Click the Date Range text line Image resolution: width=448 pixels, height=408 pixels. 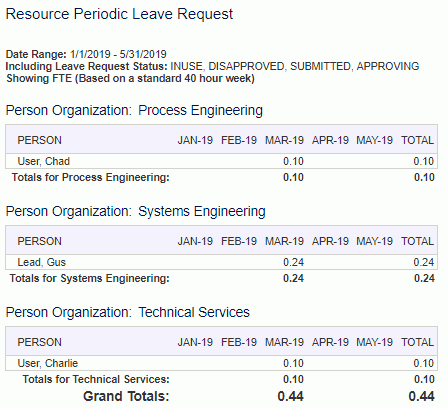click(86, 54)
